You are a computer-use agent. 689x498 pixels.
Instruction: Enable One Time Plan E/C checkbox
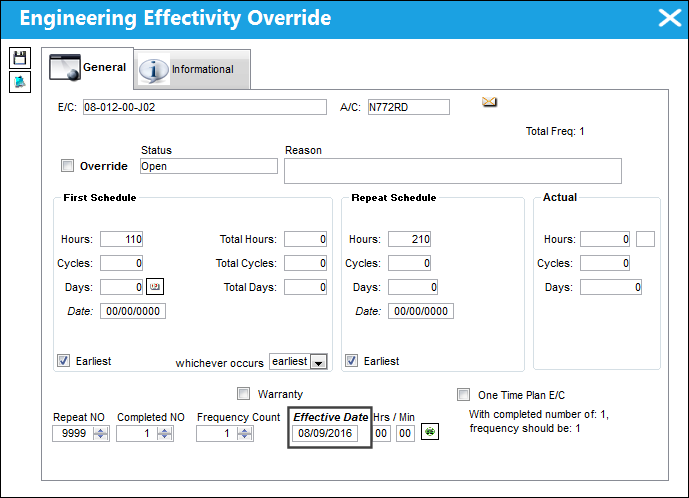(x=463, y=394)
